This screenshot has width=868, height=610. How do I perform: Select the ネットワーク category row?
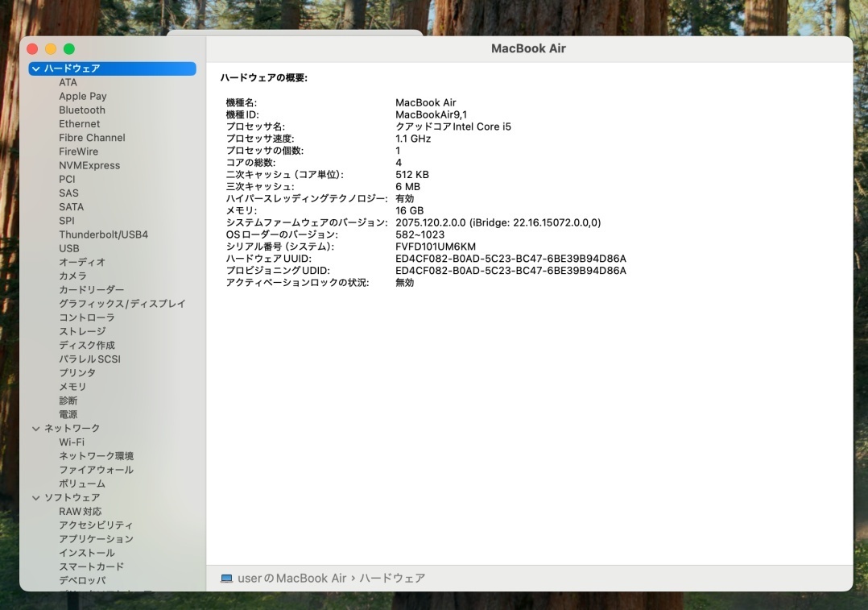tap(113, 428)
